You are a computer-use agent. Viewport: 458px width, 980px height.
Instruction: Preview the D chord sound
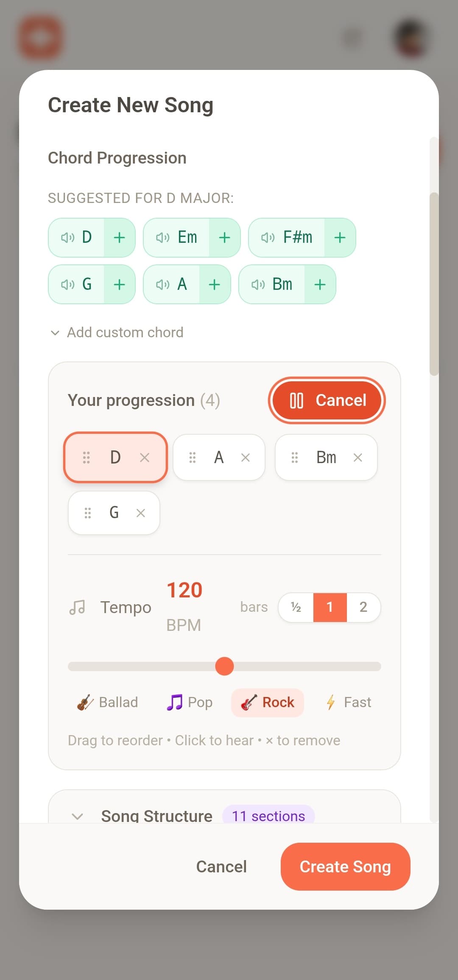(67, 238)
